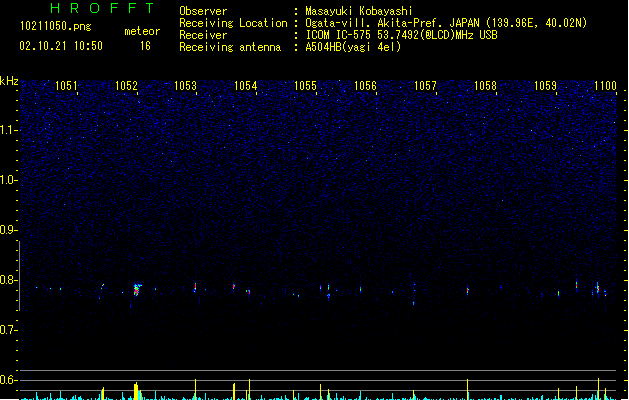Click the 0.8 frequency axis label
This screenshot has width=629, height=400.
coord(8,280)
